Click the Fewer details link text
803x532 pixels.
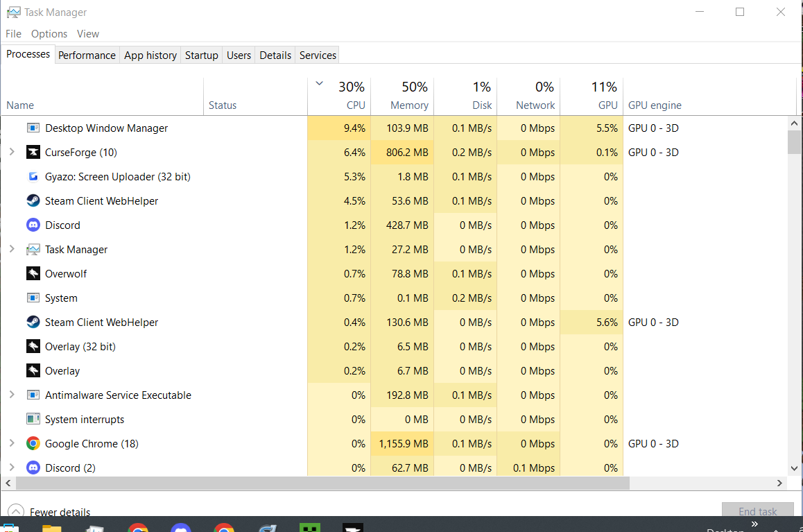tap(60, 512)
